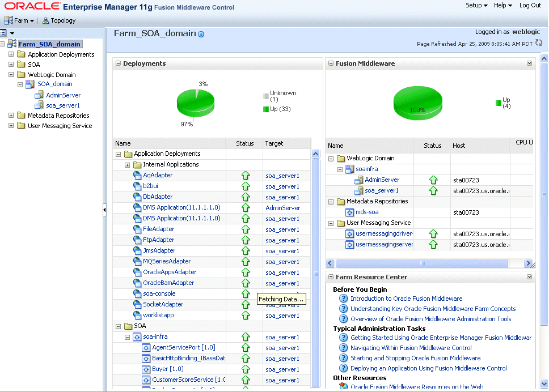Viewport: 549px width, 392px height.
Task: Collapse the Farm Resource Center panel
Action: (x=331, y=277)
